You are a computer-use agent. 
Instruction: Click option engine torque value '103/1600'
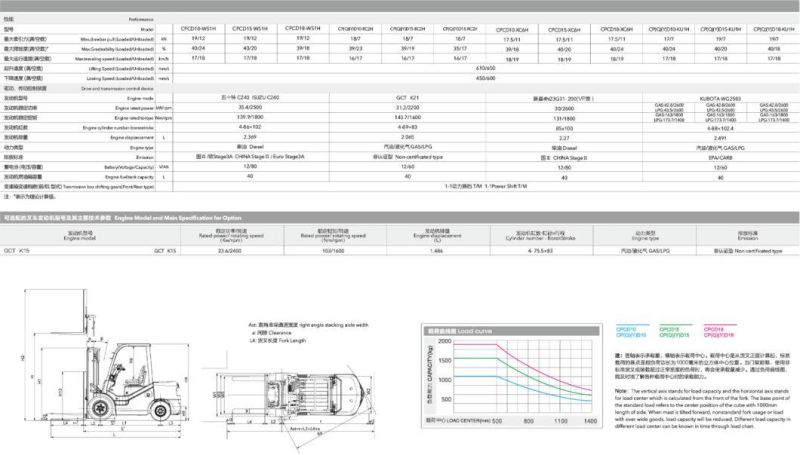point(333,251)
